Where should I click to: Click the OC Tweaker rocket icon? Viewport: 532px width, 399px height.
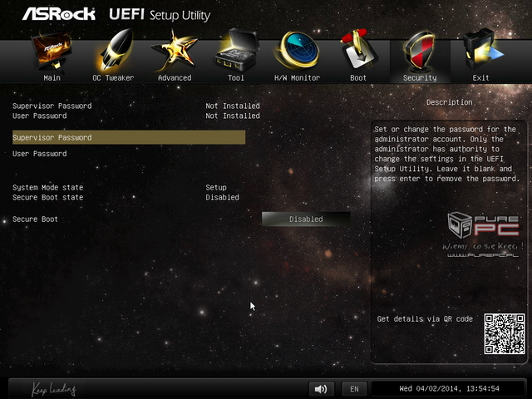click(x=115, y=50)
